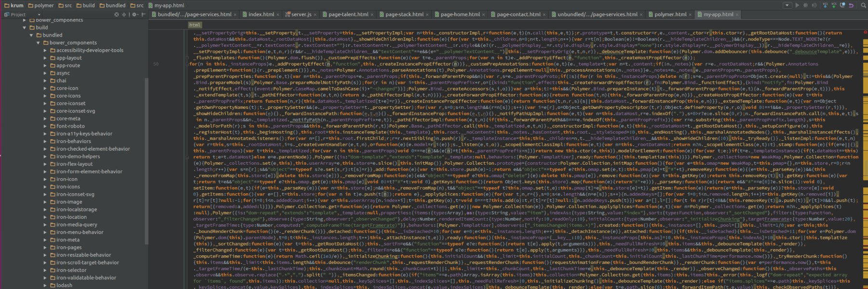
Task: Expand the accessibility-developer-tools folder
Action: tap(45, 50)
